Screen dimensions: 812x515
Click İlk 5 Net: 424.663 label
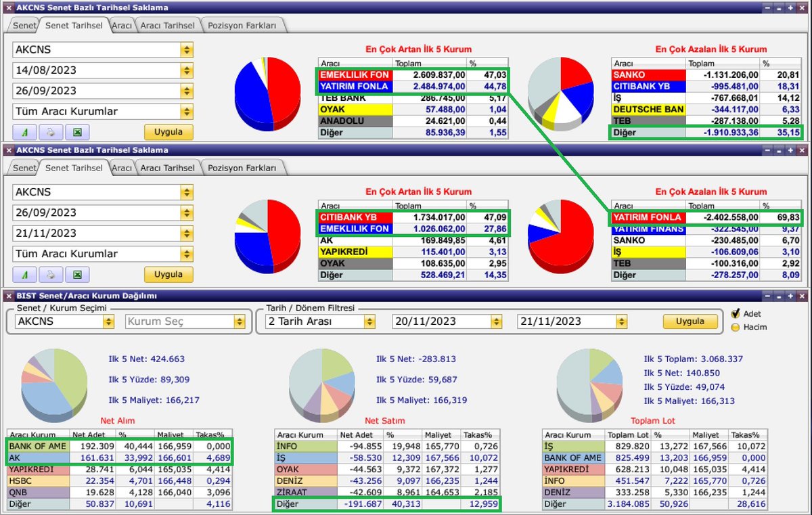click(147, 359)
